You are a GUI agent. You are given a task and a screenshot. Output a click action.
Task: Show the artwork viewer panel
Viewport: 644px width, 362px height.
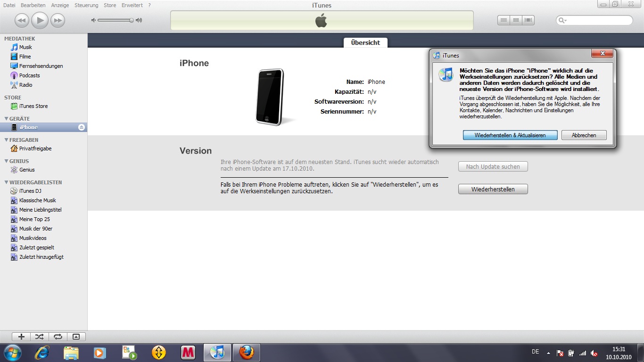[x=76, y=337]
